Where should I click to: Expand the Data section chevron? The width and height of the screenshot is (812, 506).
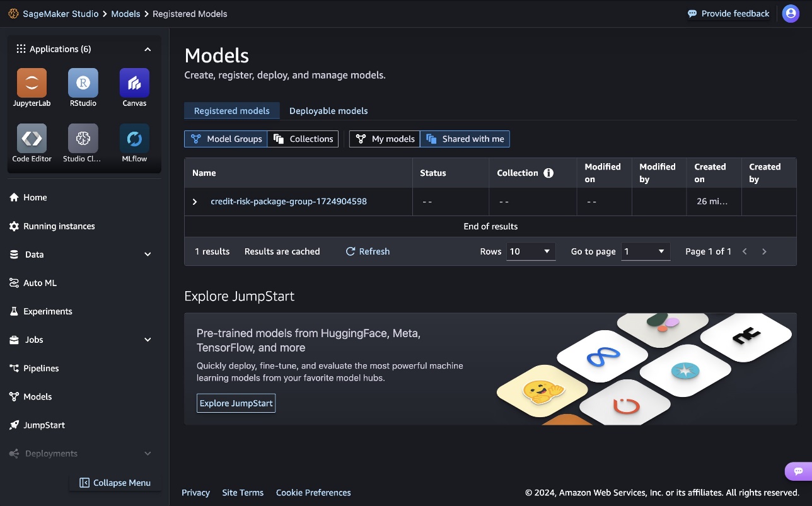click(148, 255)
